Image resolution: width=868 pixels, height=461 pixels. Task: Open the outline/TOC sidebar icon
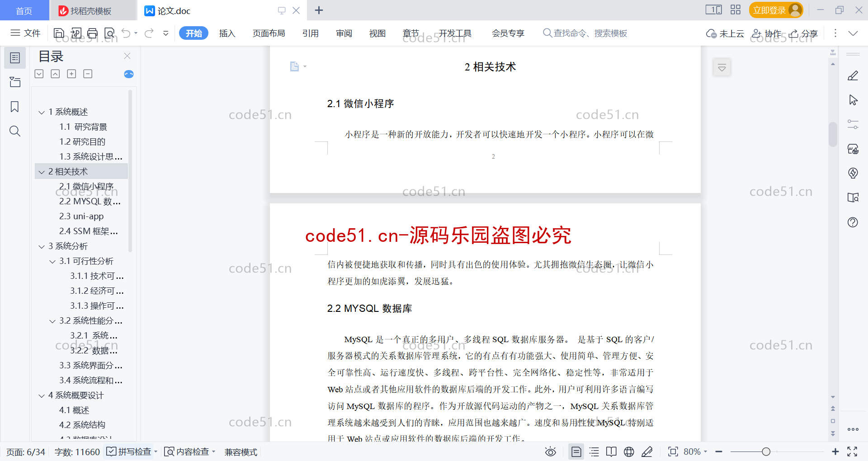[x=15, y=58]
